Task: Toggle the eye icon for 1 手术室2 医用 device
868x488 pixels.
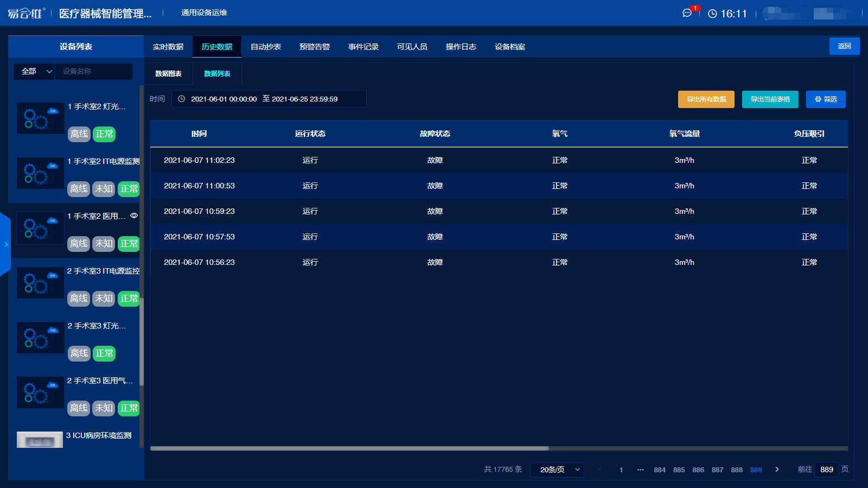Action: pyautogui.click(x=134, y=216)
